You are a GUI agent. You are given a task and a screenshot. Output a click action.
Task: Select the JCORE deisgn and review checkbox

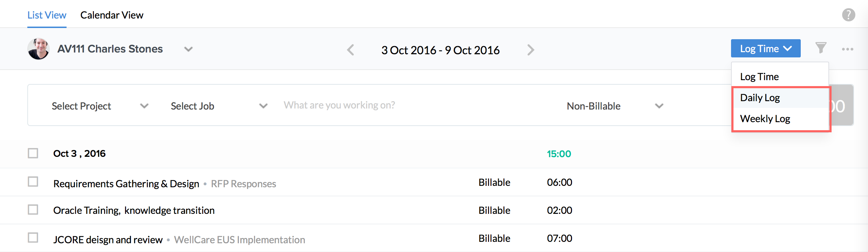tap(33, 238)
